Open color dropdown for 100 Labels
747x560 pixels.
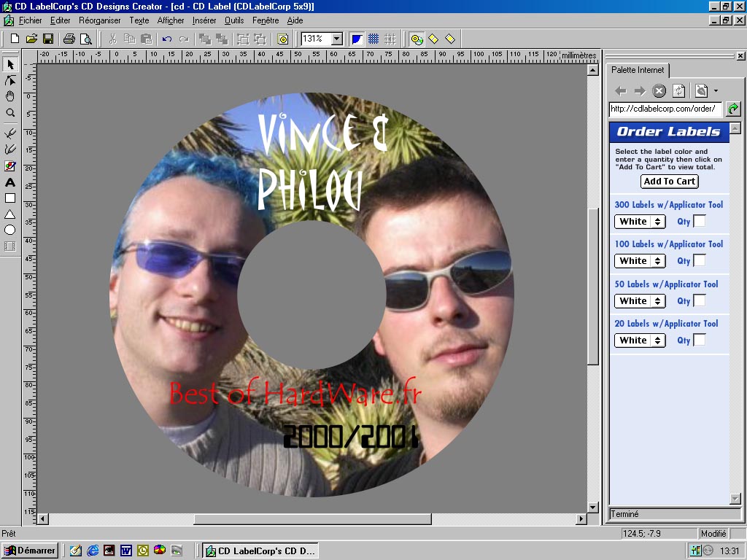coord(640,261)
